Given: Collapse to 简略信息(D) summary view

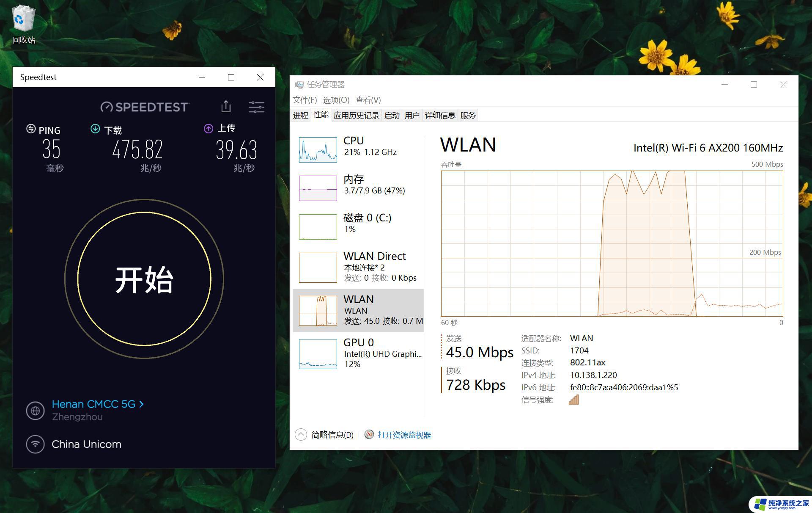Looking at the screenshot, I should (324, 435).
